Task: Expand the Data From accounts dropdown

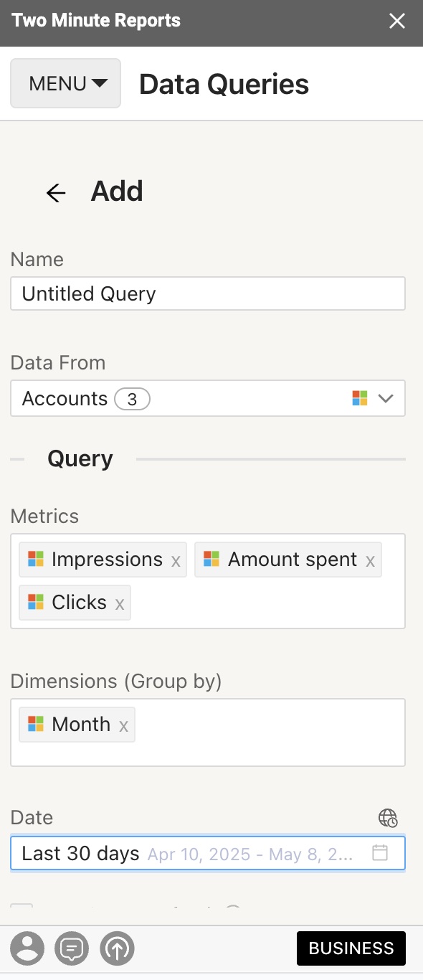Action: [208, 398]
